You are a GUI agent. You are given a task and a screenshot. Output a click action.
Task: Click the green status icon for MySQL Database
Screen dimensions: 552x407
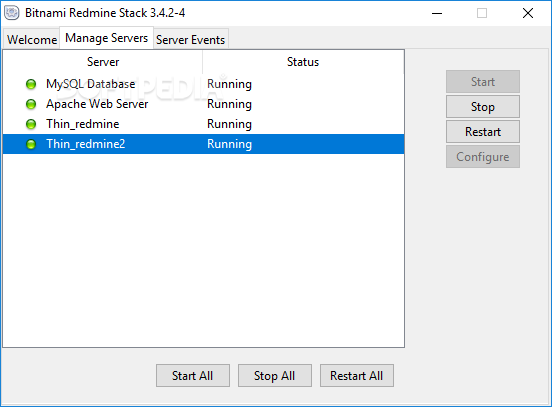tap(31, 84)
